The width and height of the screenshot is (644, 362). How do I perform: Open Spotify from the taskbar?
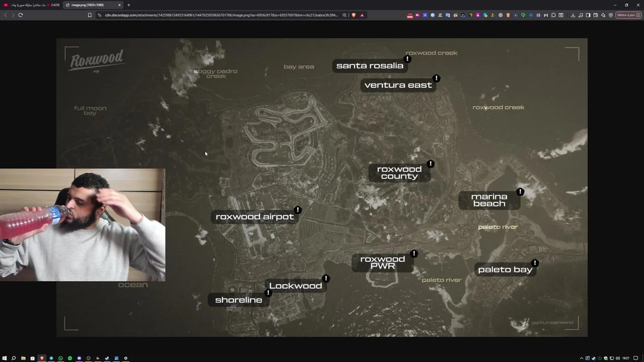(70, 358)
